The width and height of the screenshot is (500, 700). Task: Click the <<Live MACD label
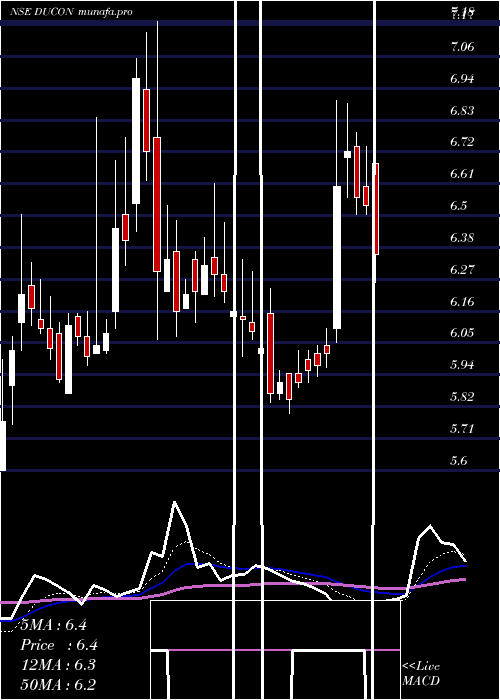tap(421, 674)
